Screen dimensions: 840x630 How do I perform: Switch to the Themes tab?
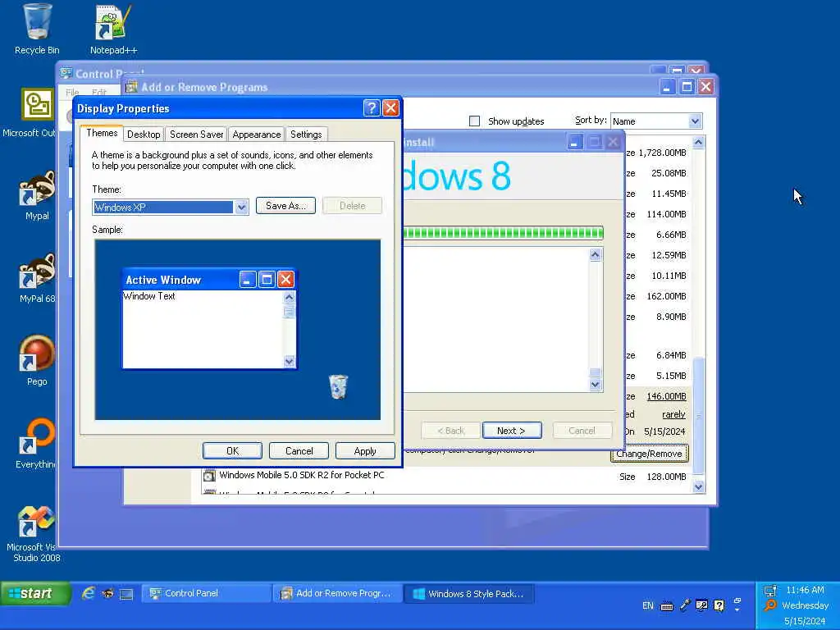(x=102, y=133)
